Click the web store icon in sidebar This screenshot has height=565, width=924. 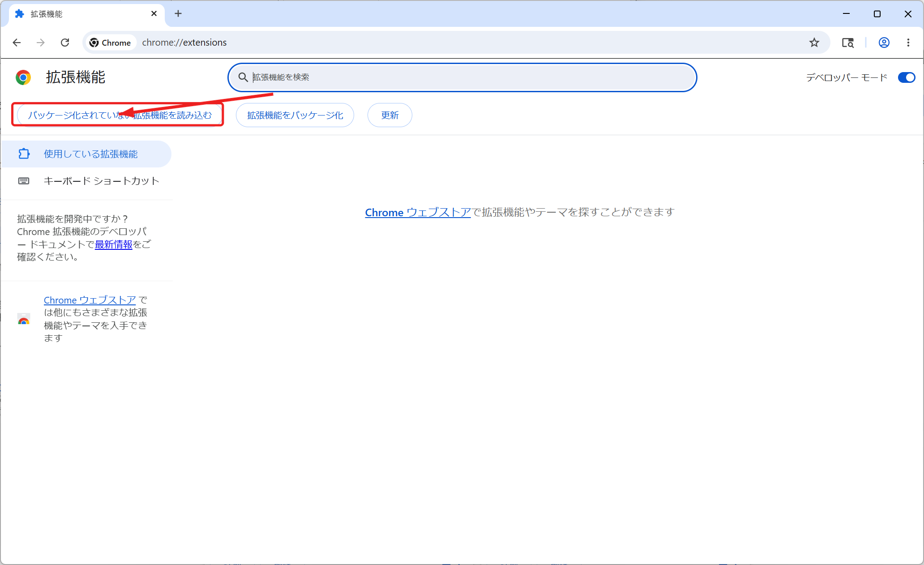click(x=24, y=319)
